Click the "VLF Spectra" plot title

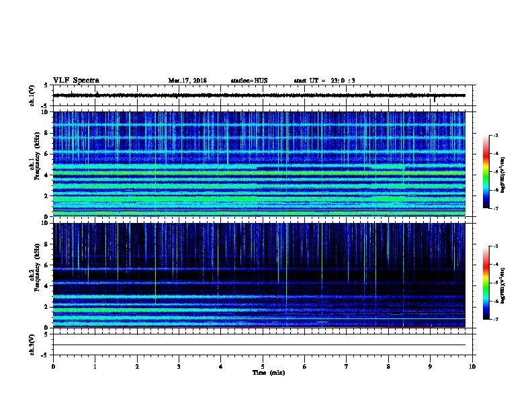[x=76, y=81]
